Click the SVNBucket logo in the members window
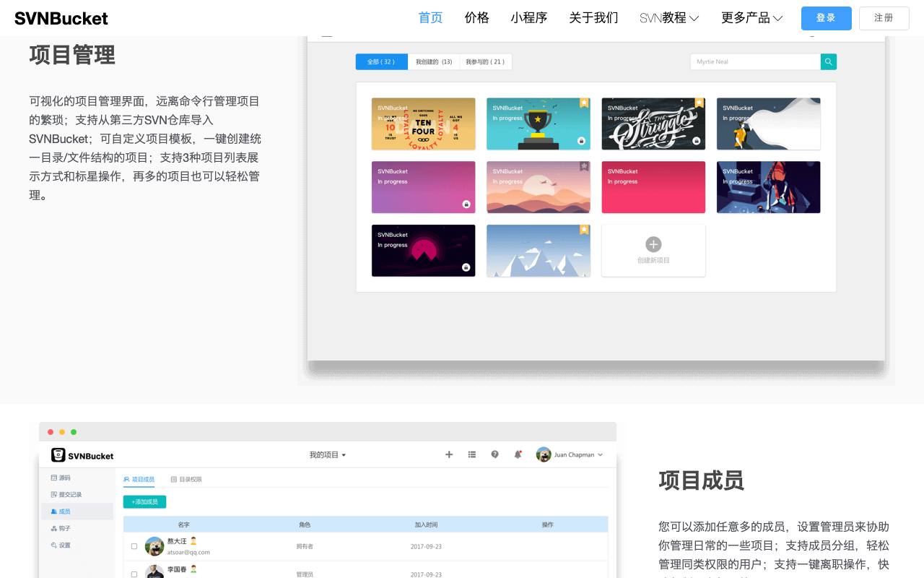 click(x=82, y=455)
